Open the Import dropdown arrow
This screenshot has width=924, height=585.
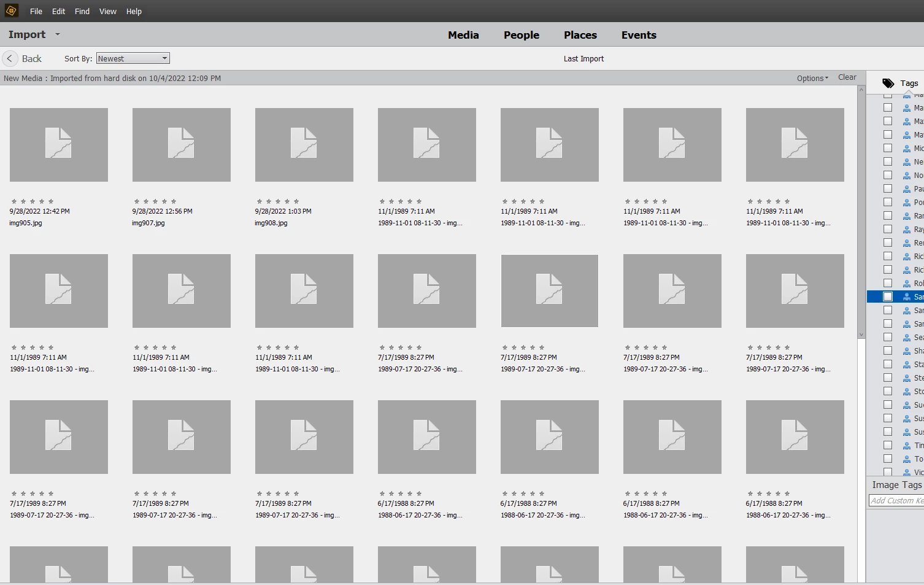pyautogui.click(x=58, y=34)
